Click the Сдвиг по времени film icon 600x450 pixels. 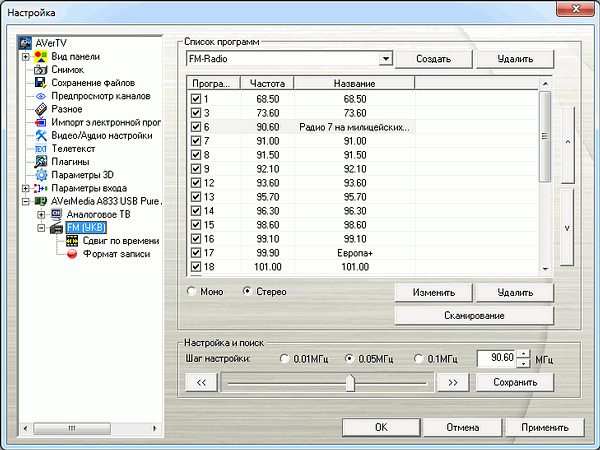coord(71,240)
